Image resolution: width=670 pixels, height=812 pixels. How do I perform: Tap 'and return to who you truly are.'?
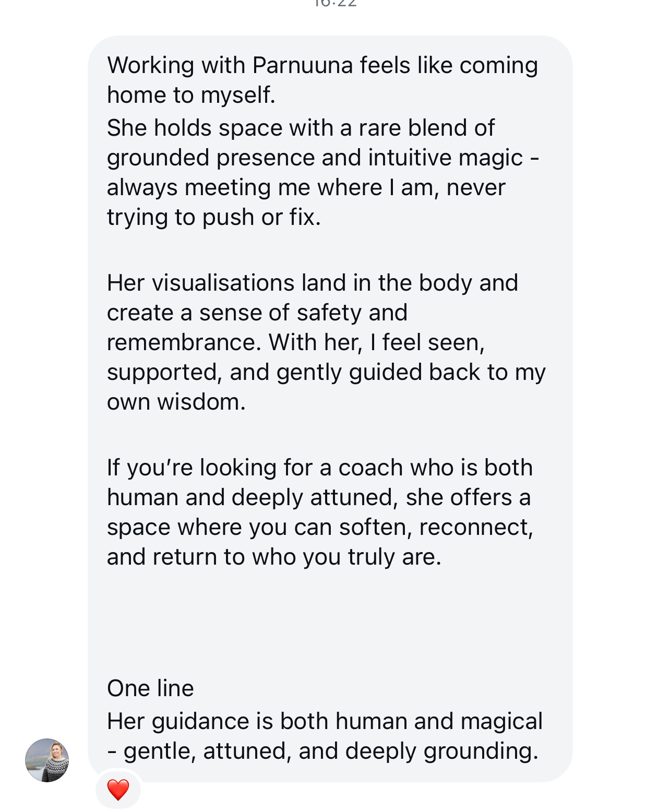coord(274,557)
